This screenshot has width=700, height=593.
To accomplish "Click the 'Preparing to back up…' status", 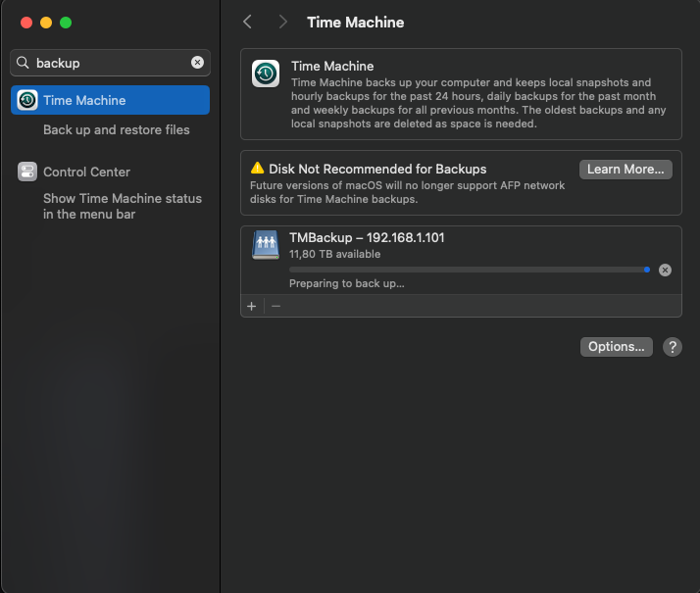I will [347, 283].
